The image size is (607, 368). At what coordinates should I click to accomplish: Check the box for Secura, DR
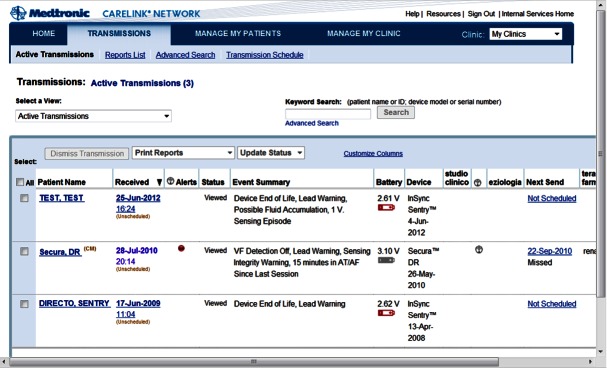click(24, 252)
